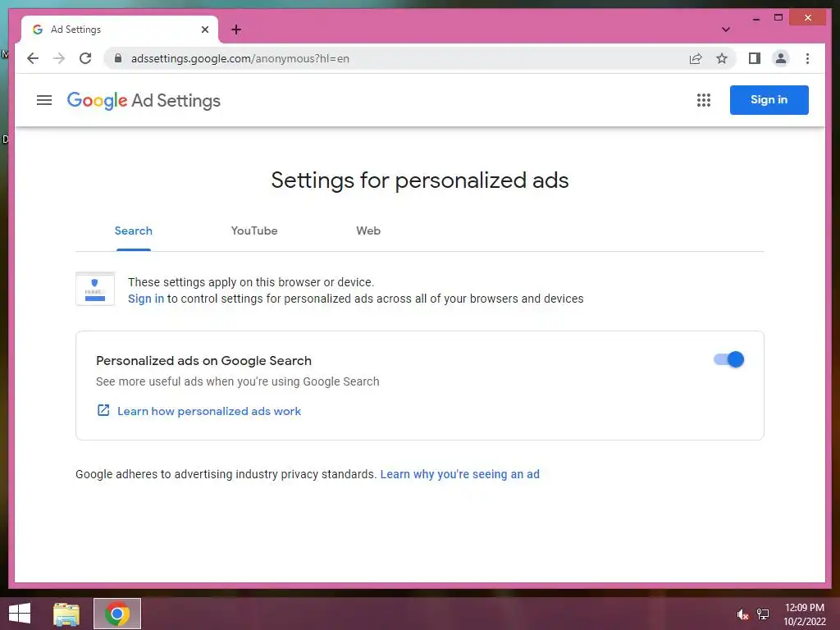The height and width of the screenshot is (630, 840).
Task: Open Learn how personalized ads work
Action: point(209,411)
